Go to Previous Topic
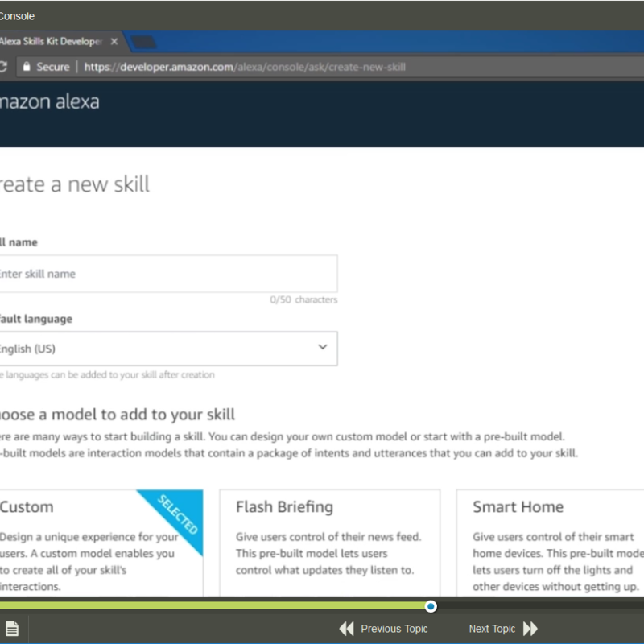Viewport: 644px width, 644px height. (x=384, y=629)
